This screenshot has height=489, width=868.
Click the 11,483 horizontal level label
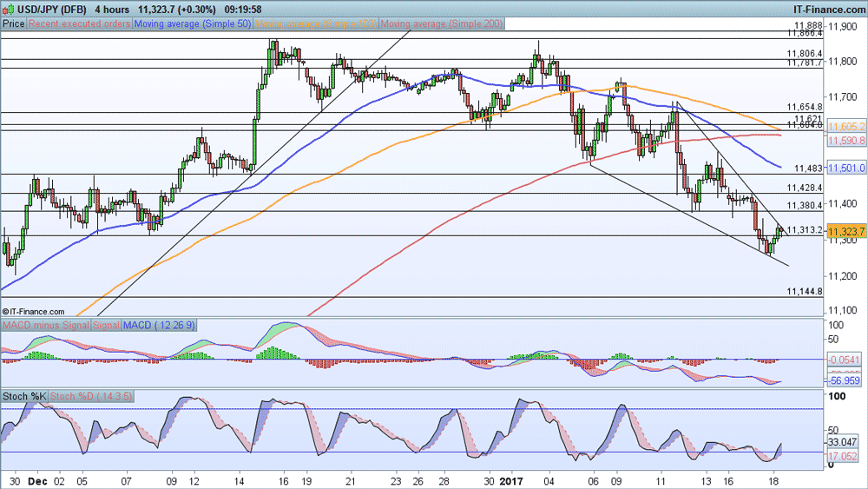(808, 169)
